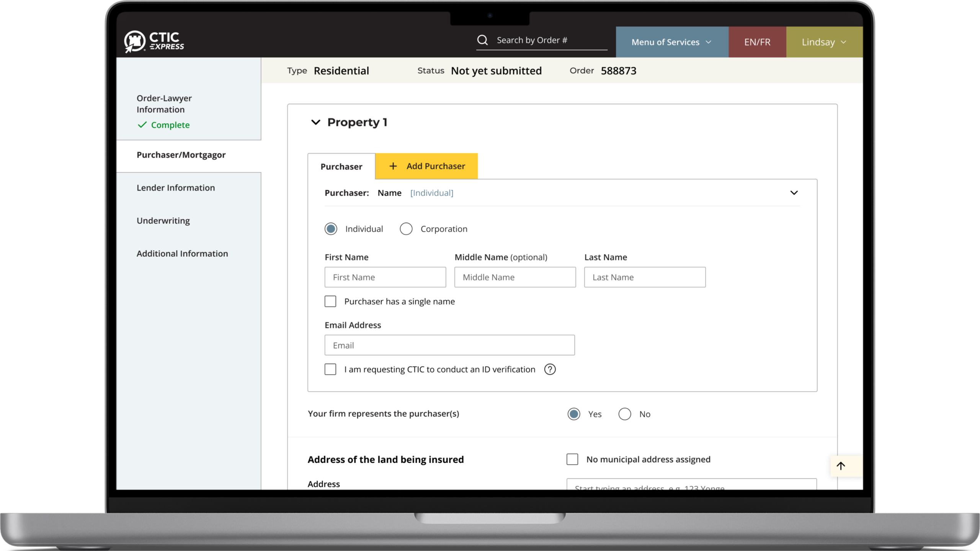Switch language with EN/FR button
This screenshot has height=551, width=980.
pyautogui.click(x=757, y=42)
